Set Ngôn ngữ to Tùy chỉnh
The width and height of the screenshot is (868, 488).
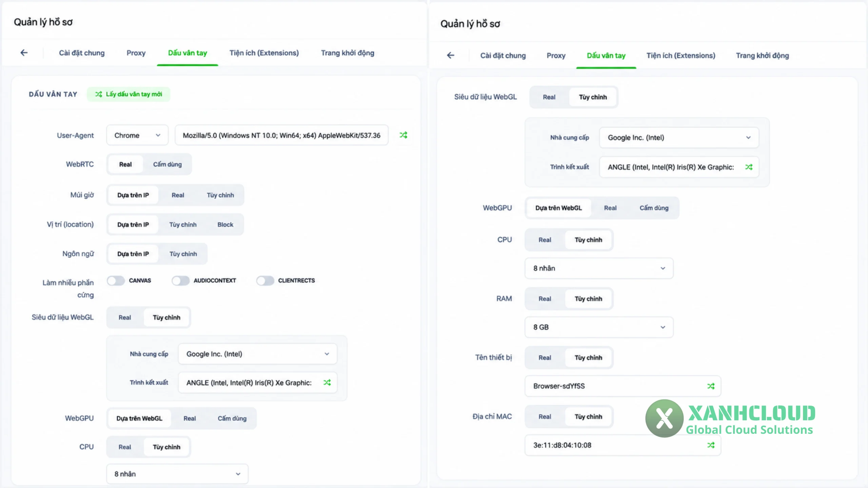click(183, 254)
